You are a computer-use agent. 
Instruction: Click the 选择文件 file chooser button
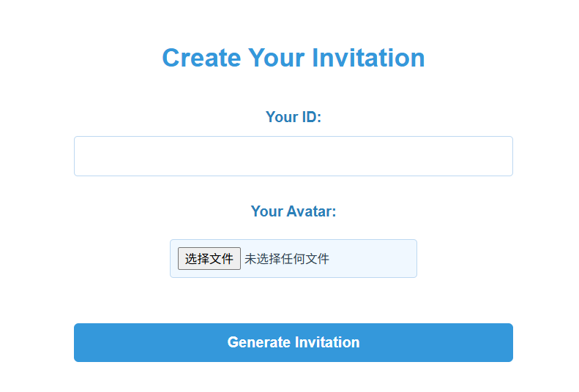click(x=209, y=258)
